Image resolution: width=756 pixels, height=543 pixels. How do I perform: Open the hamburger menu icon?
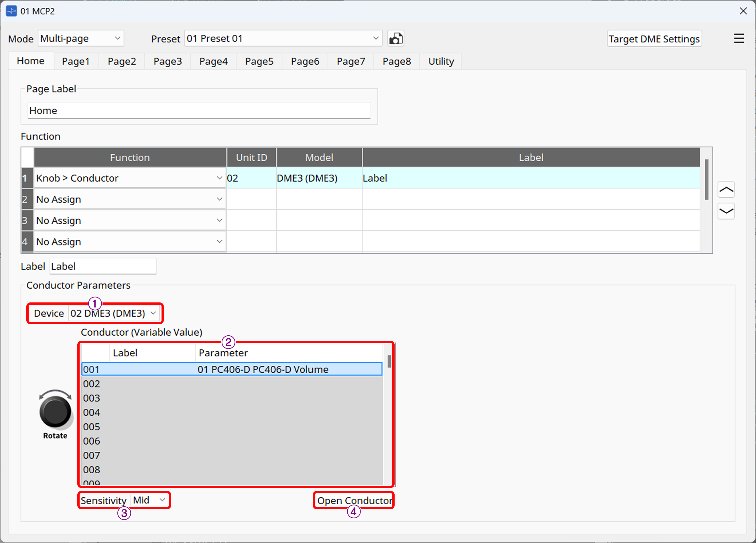[x=739, y=39]
